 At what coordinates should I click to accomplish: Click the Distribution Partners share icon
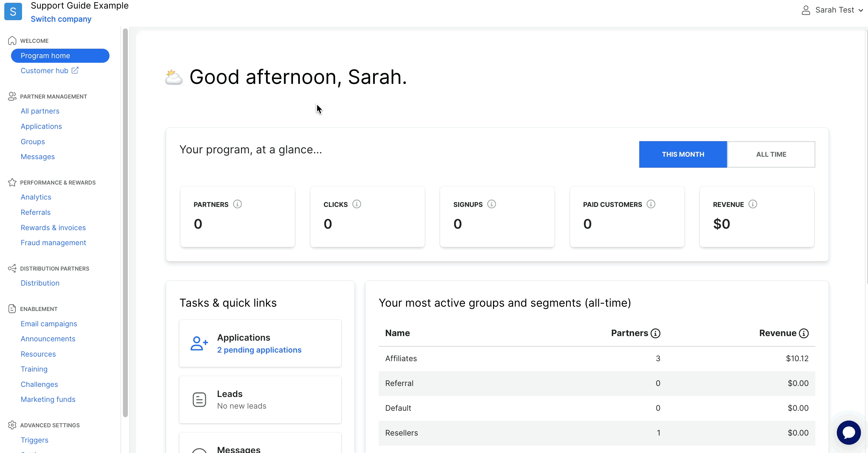[12, 268]
